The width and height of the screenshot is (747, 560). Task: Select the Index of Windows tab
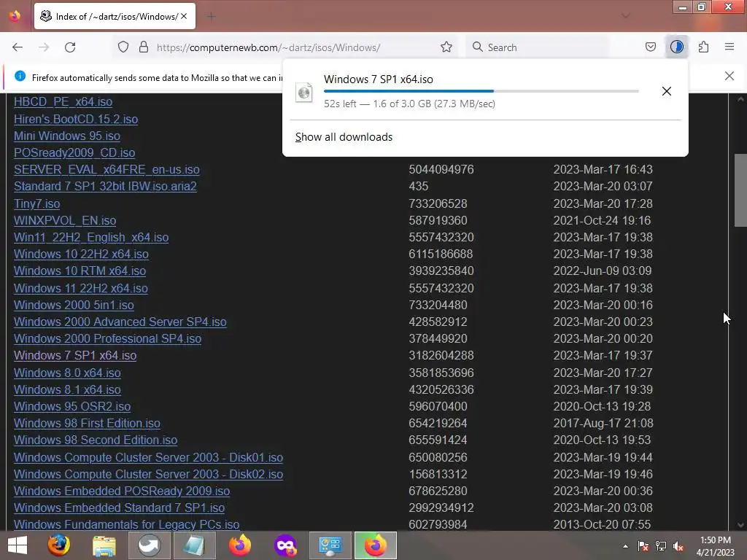[x=115, y=16]
